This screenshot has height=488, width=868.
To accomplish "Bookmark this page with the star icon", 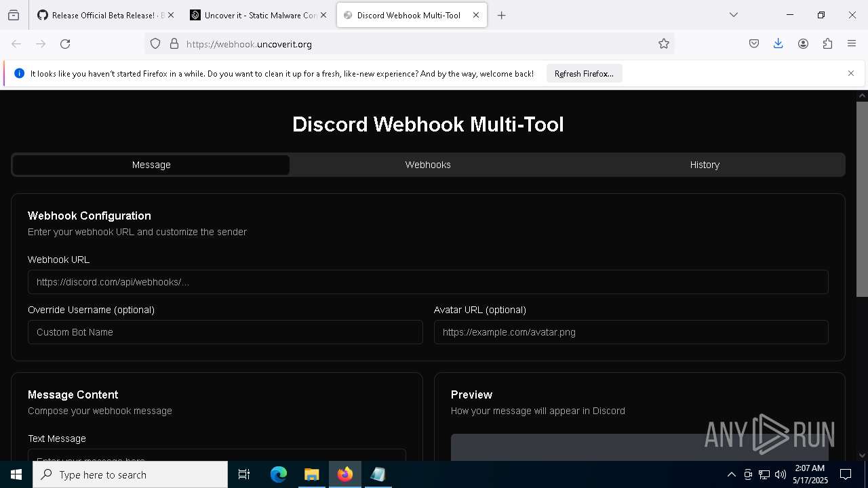I will pos(664,44).
